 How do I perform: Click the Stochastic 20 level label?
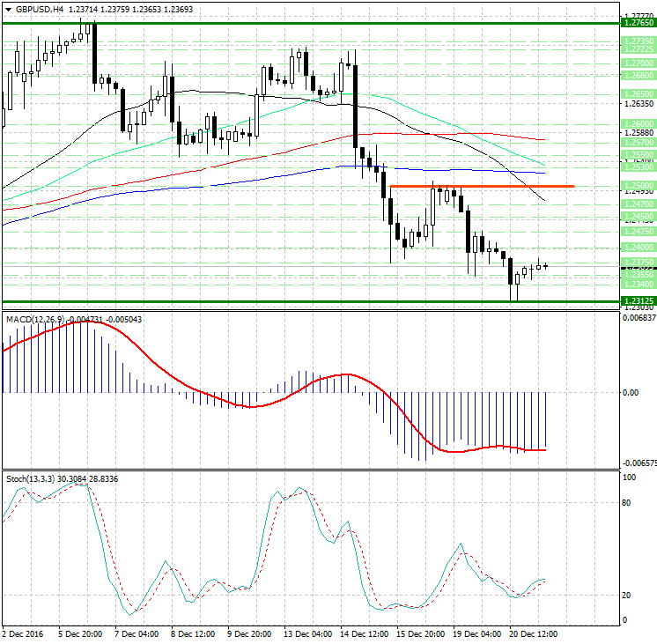628,596
